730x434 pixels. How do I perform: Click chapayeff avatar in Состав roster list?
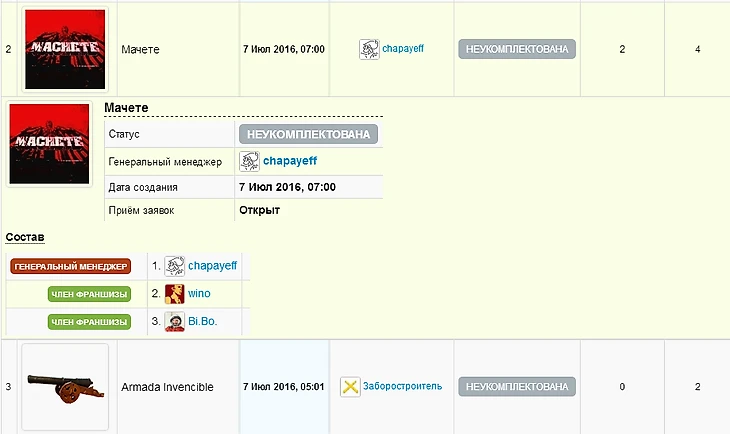[175, 266]
